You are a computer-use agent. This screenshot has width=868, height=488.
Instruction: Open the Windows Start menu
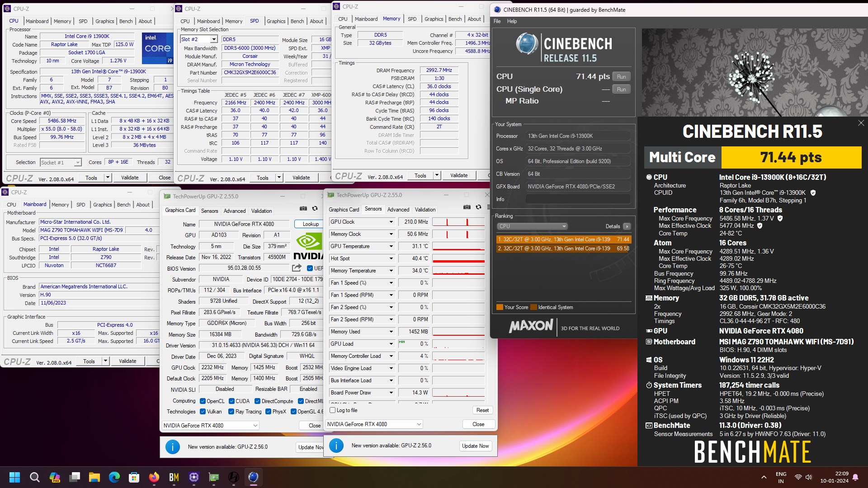point(14,477)
